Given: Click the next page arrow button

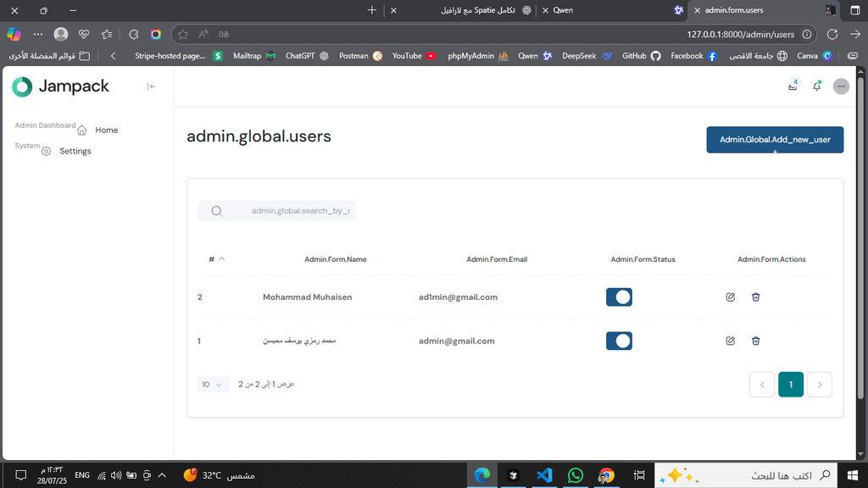Looking at the screenshot, I should 820,385.
